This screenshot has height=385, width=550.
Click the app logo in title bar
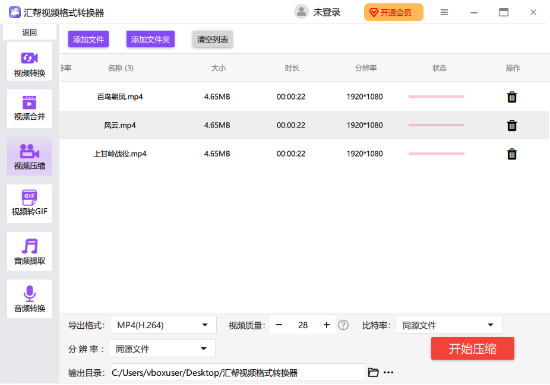(x=15, y=12)
